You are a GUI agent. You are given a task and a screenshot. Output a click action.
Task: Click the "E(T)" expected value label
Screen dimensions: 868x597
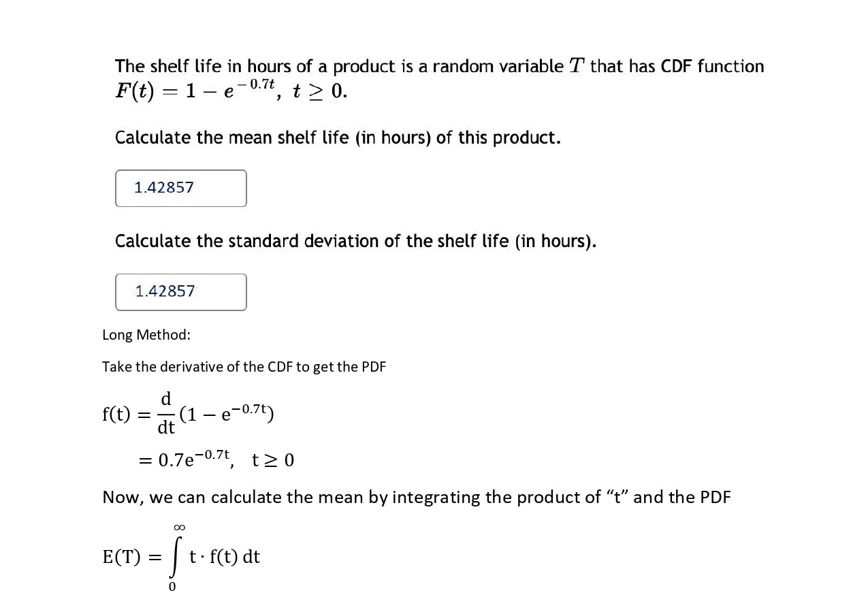point(121,557)
